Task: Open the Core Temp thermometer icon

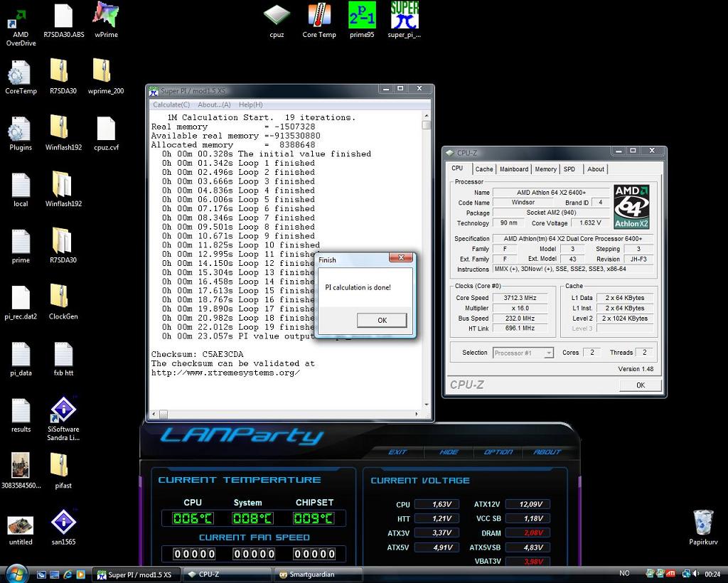Action: click(x=319, y=21)
